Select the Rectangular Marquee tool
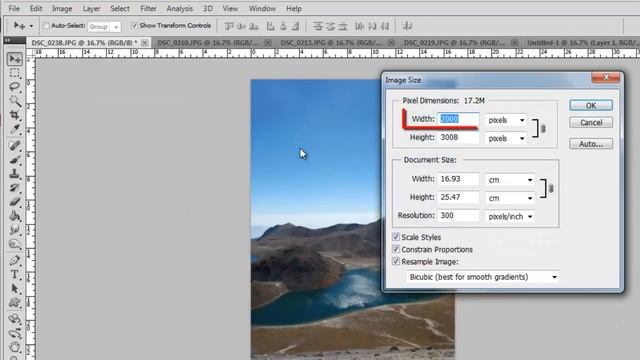The height and width of the screenshot is (360, 640). 15,73
